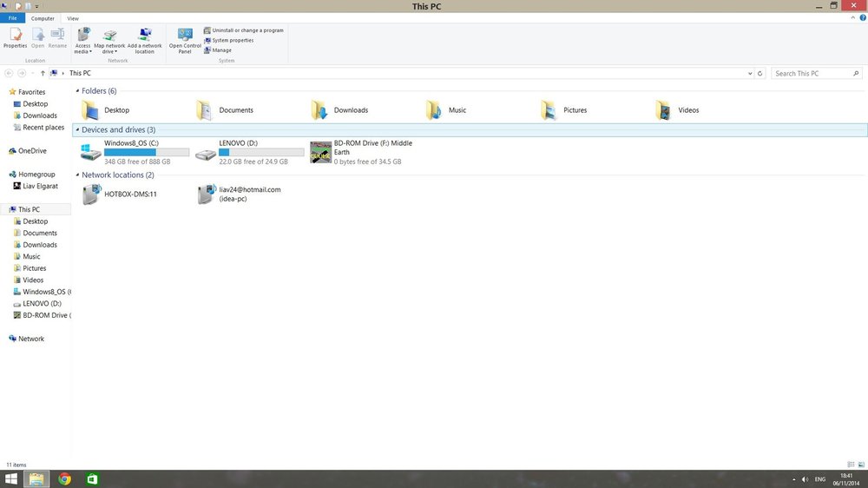This screenshot has height=488, width=868.
Task: Collapse the Folders (6) group
Action: (x=77, y=91)
